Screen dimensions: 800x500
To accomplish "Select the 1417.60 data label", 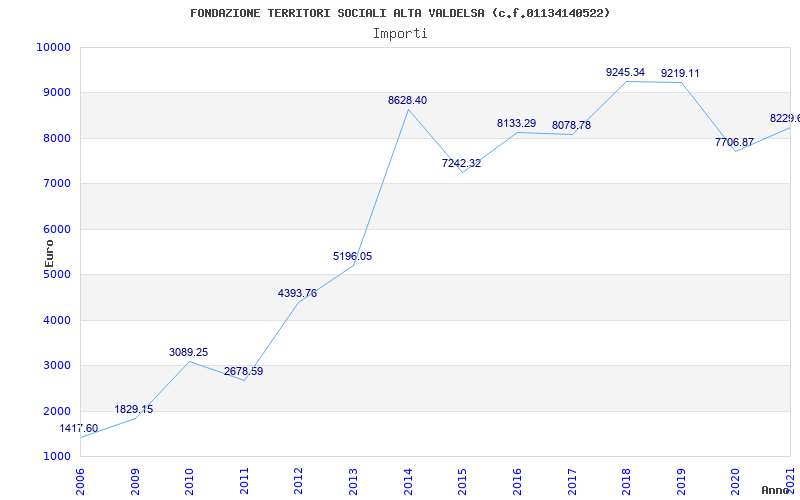I will pos(79,429).
